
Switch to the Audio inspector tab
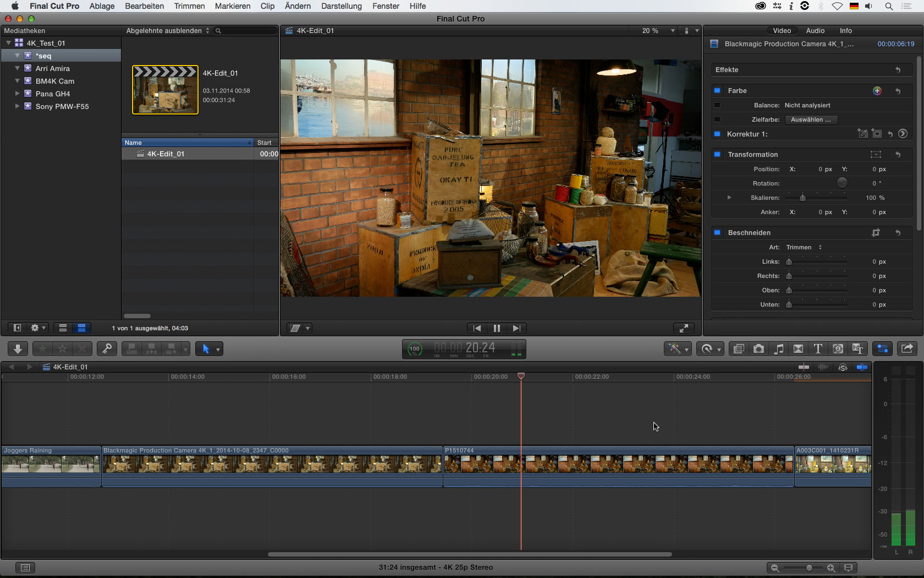coord(815,31)
